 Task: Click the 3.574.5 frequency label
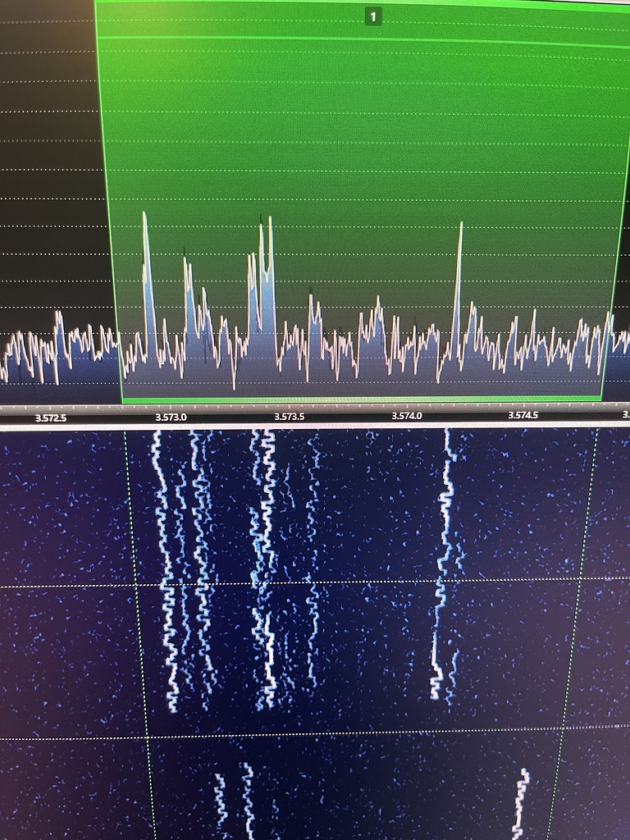523,415
